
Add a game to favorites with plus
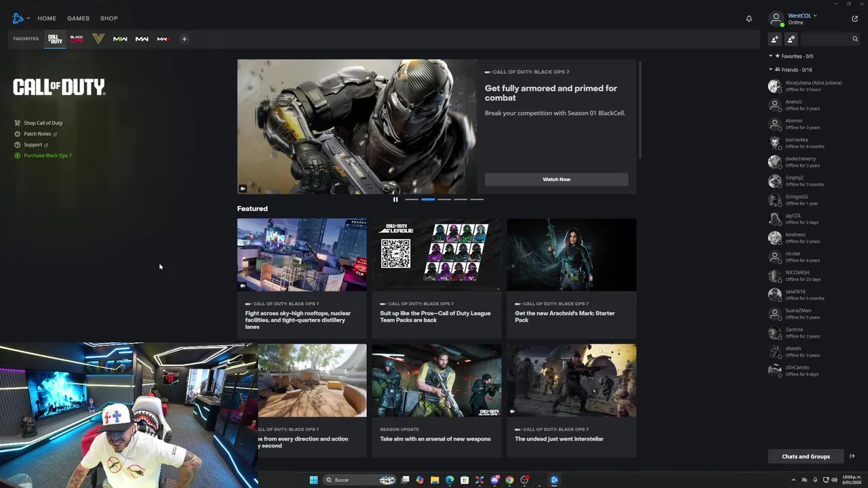click(184, 39)
